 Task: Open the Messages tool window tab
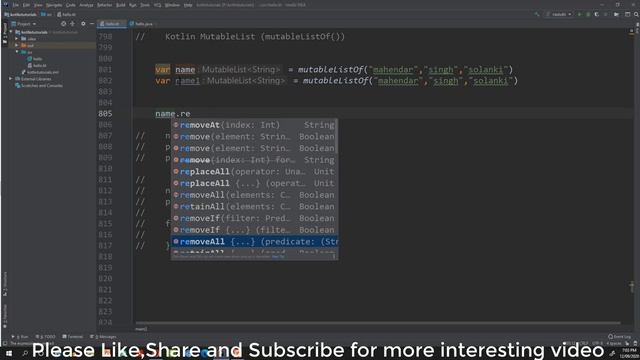(103, 337)
